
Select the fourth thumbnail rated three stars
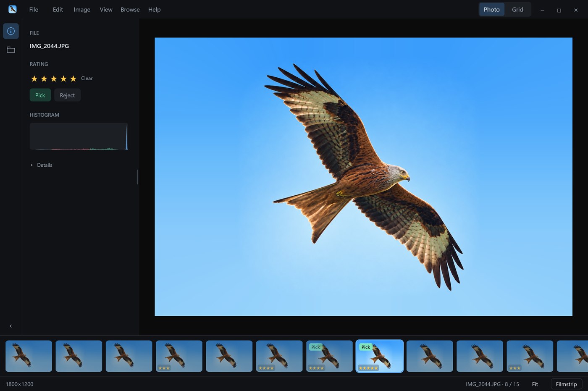pos(179,356)
